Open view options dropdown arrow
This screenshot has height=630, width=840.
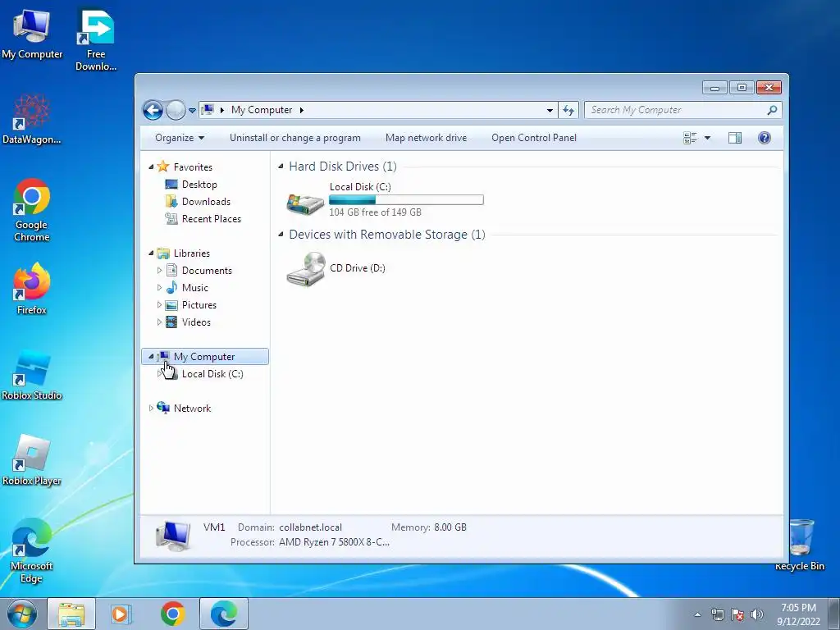pos(707,138)
